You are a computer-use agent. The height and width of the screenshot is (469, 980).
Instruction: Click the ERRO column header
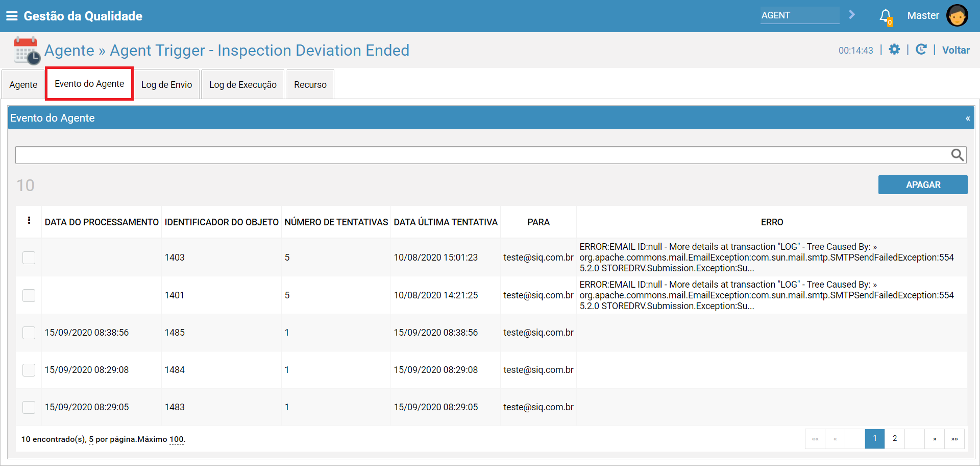[772, 222]
